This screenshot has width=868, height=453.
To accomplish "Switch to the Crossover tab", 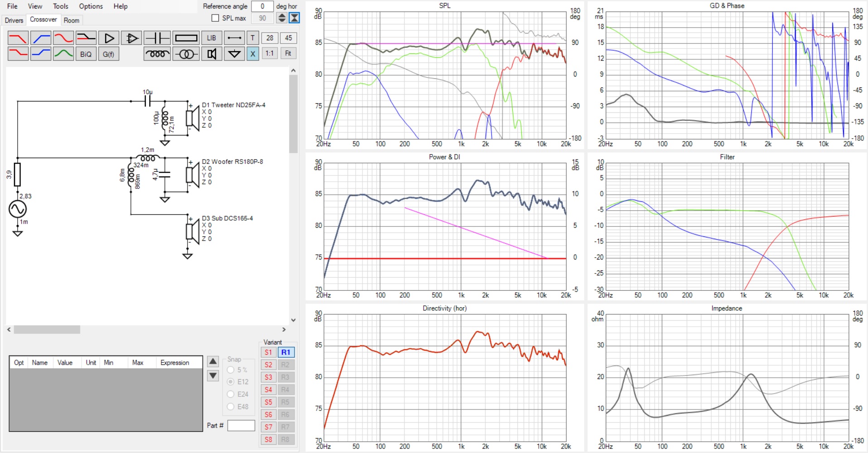I will pyautogui.click(x=43, y=19).
